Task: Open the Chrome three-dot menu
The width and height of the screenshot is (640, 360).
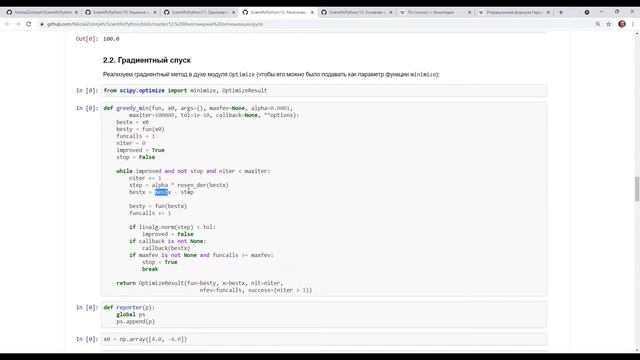Action: (x=633, y=24)
